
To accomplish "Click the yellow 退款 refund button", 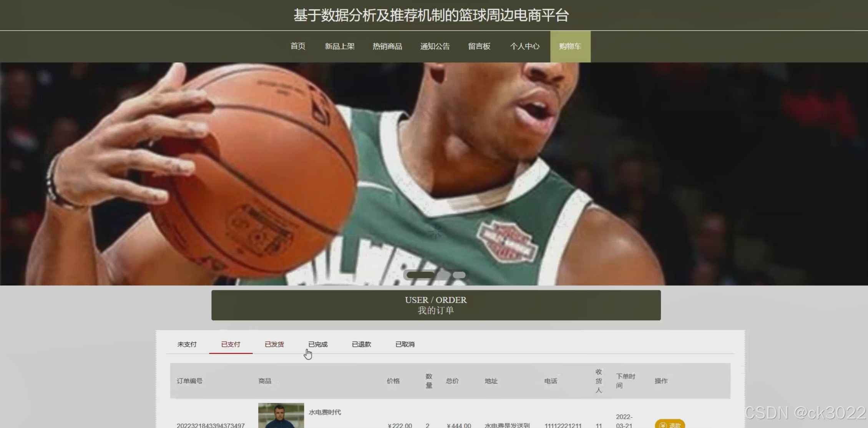I will coord(670,424).
